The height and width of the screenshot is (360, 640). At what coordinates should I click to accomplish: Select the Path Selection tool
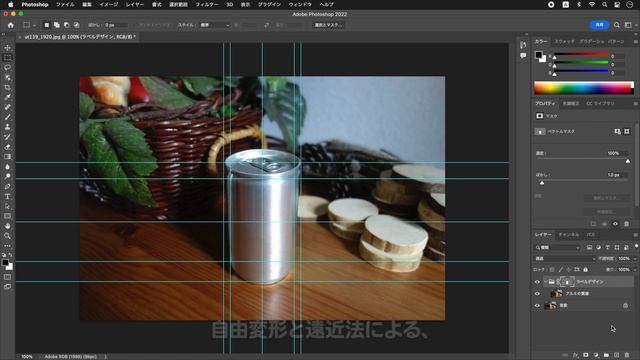(x=7, y=206)
